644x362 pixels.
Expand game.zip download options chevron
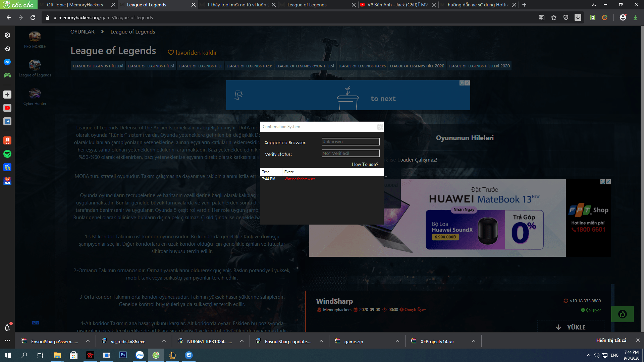coord(397,341)
